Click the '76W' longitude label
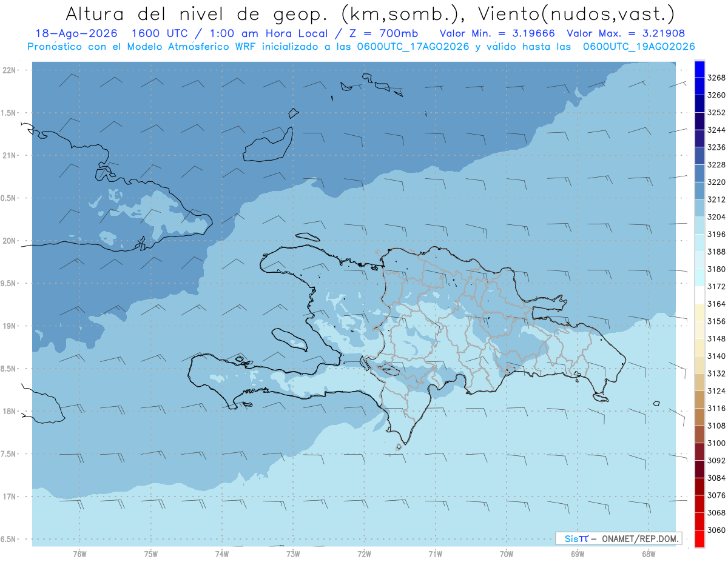This screenshot has width=728, height=562. pos(79,554)
